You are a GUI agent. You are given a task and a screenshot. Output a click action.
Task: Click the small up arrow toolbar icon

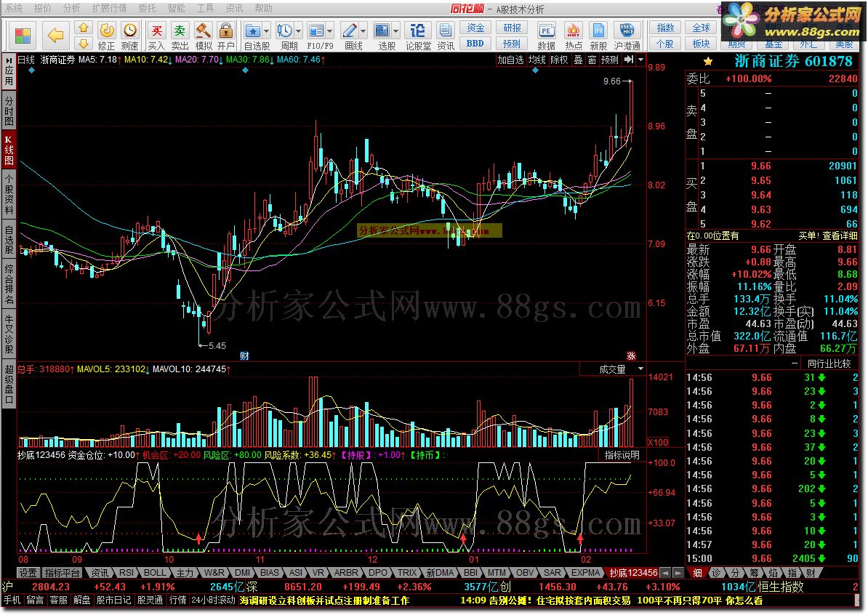[83, 28]
